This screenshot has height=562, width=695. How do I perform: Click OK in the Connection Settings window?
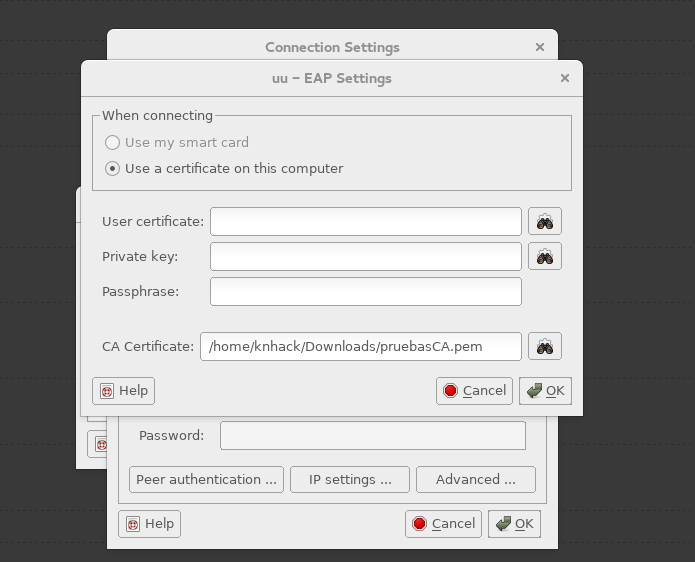[x=514, y=524]
